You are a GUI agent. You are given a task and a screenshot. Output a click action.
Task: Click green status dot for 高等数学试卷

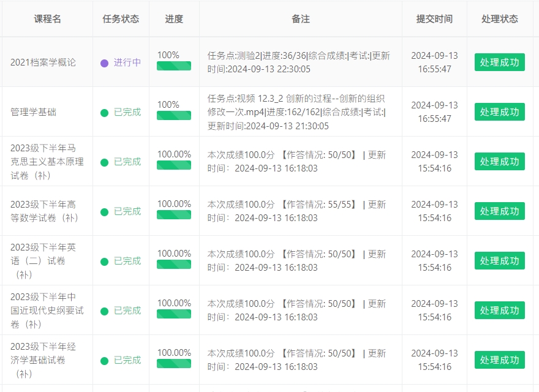(104, 211)
